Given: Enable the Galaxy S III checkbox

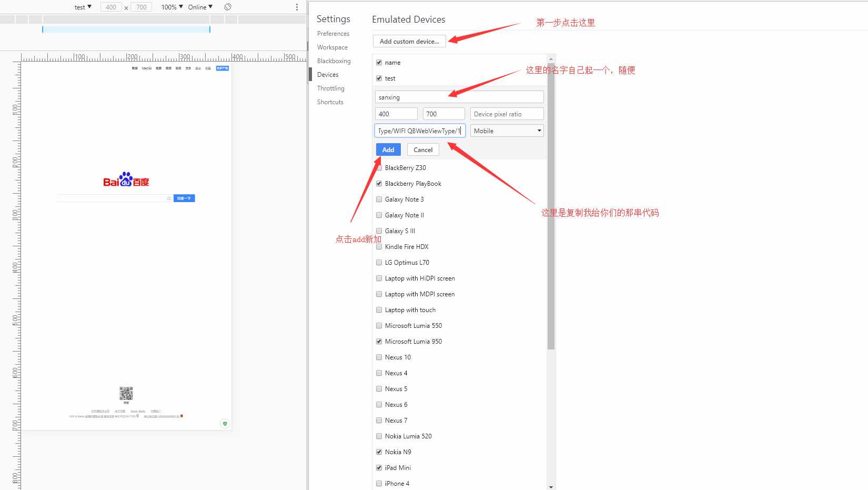Looking at the screenshot, I should [379, 231].
